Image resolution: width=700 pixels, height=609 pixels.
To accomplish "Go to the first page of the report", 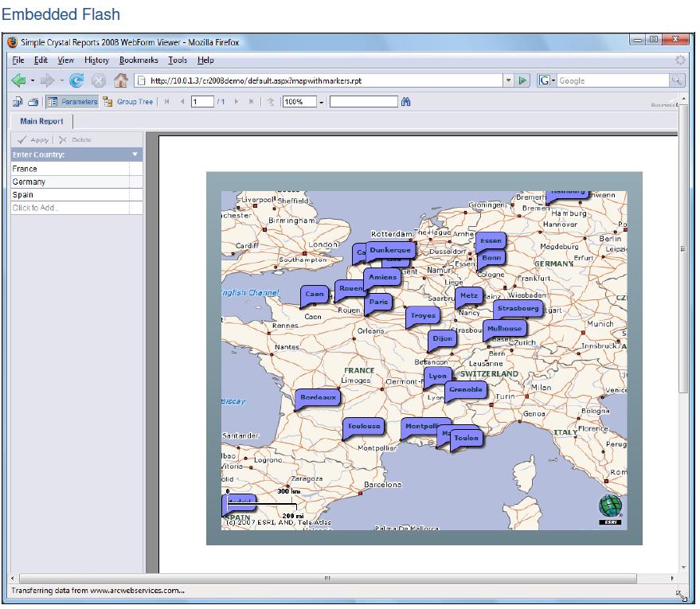I will click(166, 102).
